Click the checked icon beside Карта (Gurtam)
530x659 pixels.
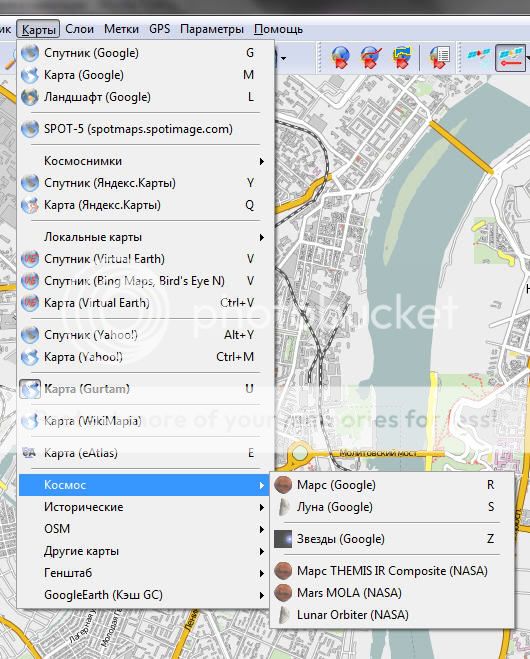(30, 389)
